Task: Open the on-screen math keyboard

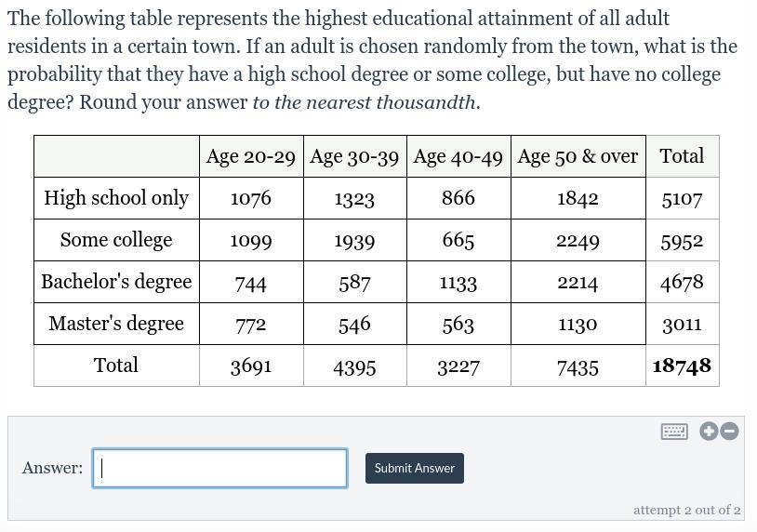Action: point(674,432)
